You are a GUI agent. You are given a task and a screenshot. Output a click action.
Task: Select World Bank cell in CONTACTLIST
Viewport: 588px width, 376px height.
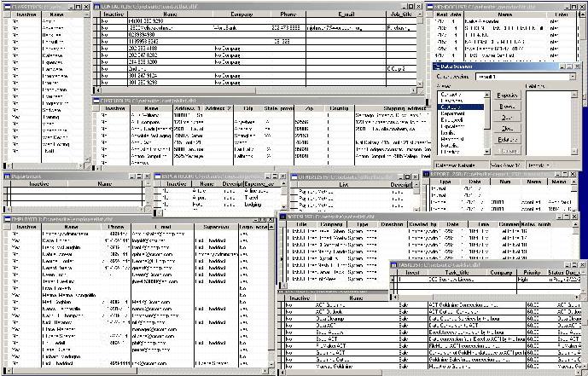242,28
